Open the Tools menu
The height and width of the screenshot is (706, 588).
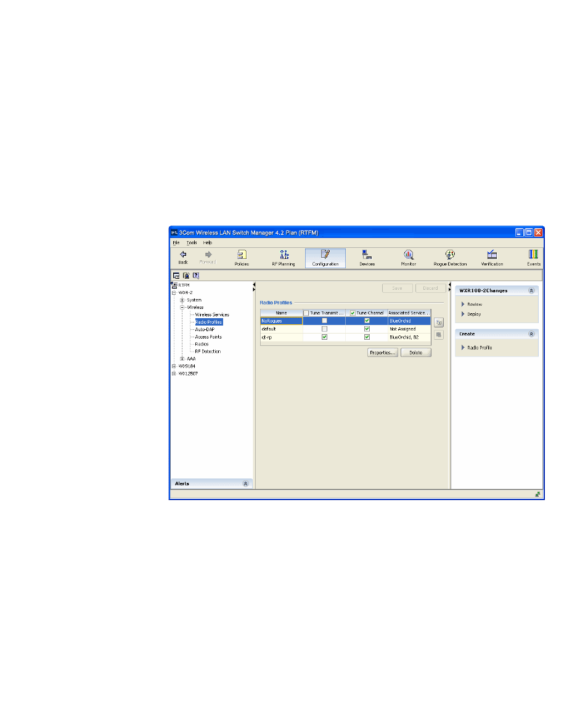click(192, 242)
